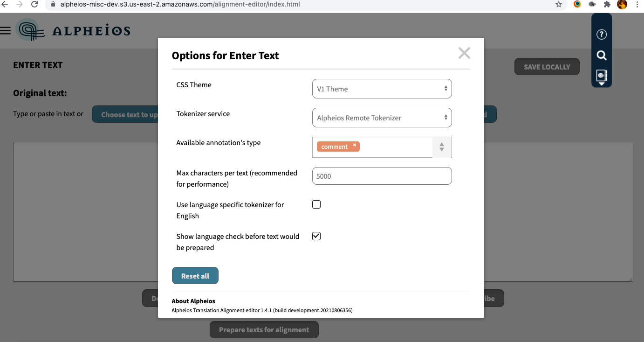
Task: Click the SAVE LOCALLY button
Action: (x=547, y=66)
